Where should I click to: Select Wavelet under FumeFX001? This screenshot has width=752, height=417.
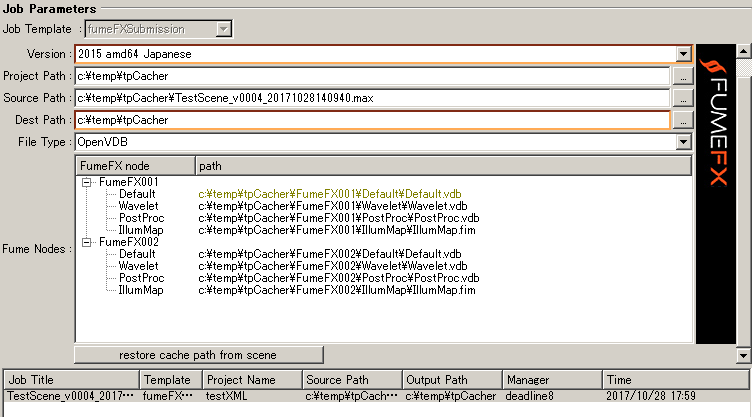139,206
